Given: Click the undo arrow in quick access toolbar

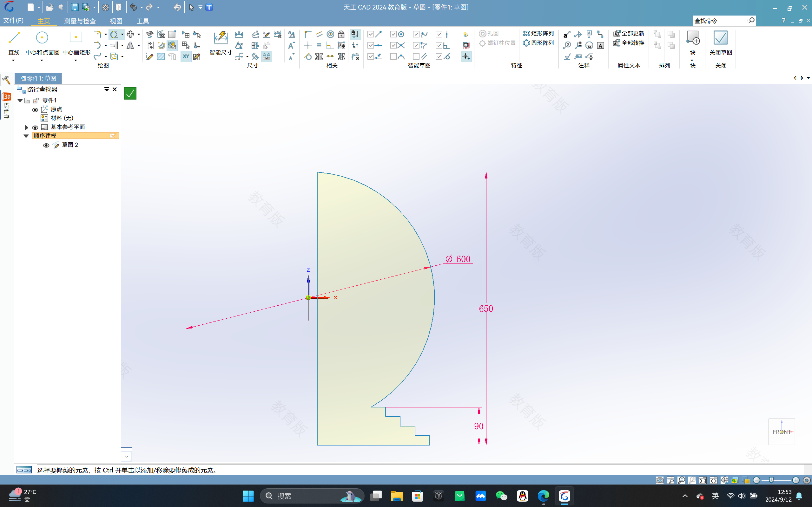Looking at the screenshot, I should click(x=133, y=7).
